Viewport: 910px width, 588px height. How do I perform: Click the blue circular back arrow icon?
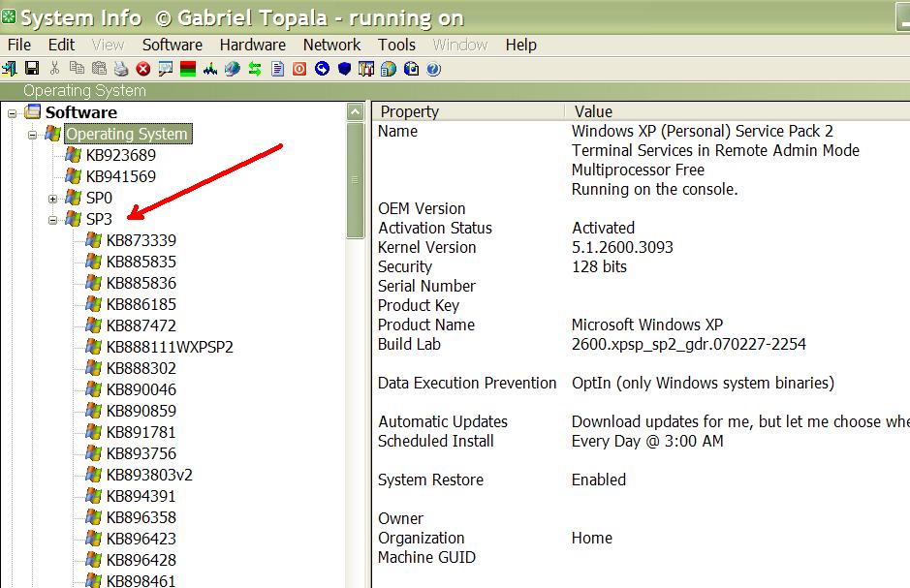coord(322,69)
